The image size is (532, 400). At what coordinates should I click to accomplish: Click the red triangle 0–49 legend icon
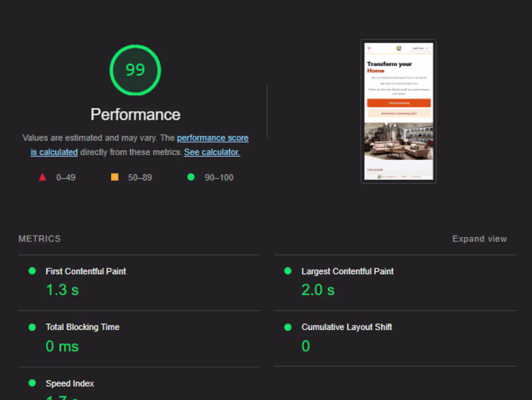click(x=43, y=177)
